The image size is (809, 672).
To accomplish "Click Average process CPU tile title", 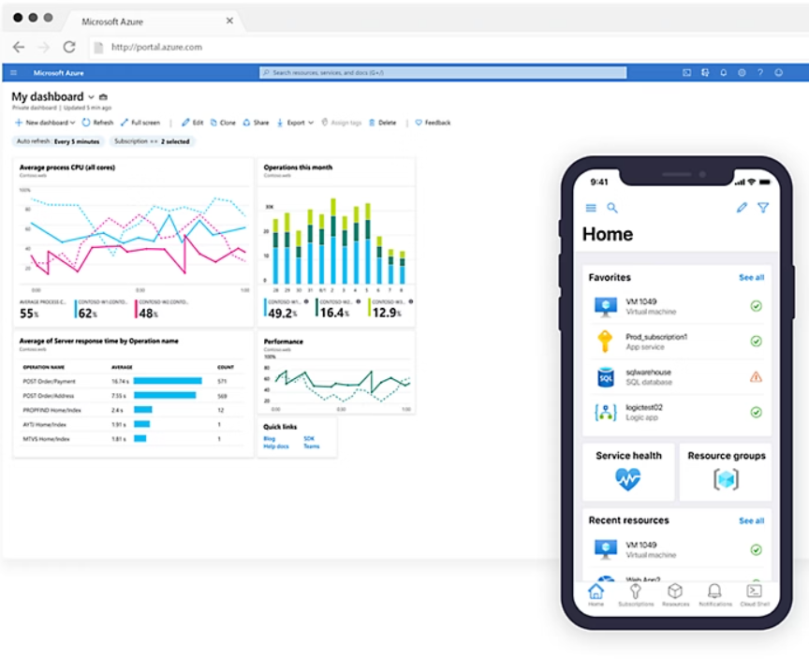I will pyautogui.click(x=67, y=168).
